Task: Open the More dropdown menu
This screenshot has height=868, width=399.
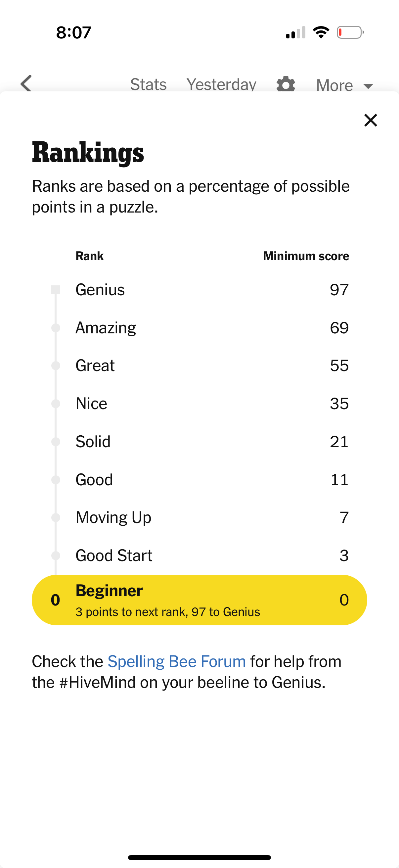Action: [334, 84]
